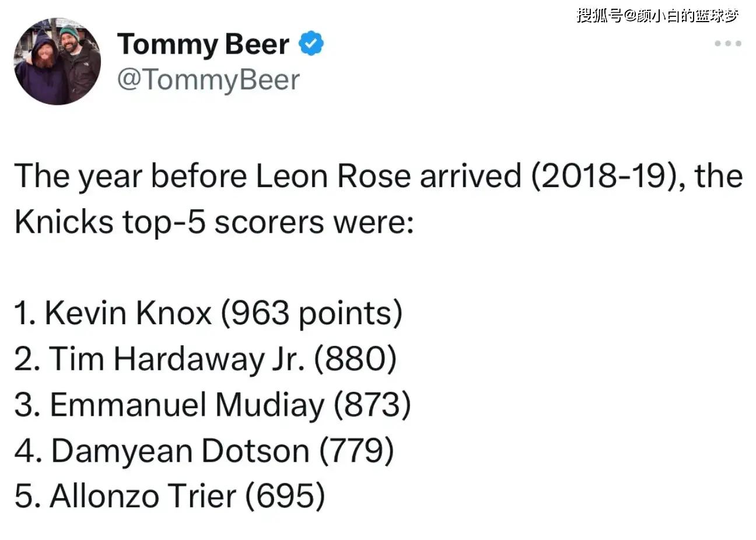Click the (695) point total
The height and width of the screenshot is (540, 756).
tap(285, 496)
